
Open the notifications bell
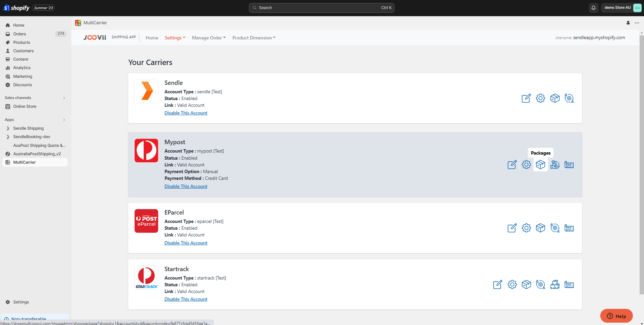click(594, 8)
